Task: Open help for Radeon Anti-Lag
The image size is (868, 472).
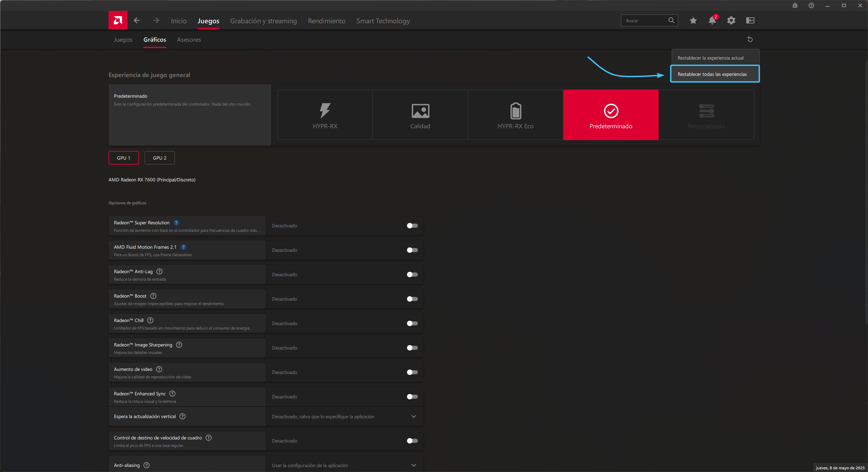Action: (159, 271)
